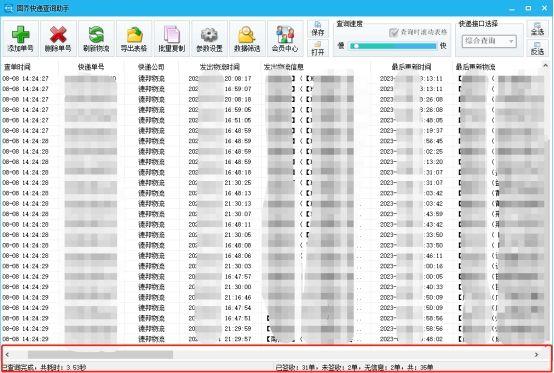Click the horizontal scrollbar left arrow

pos(7,354)
